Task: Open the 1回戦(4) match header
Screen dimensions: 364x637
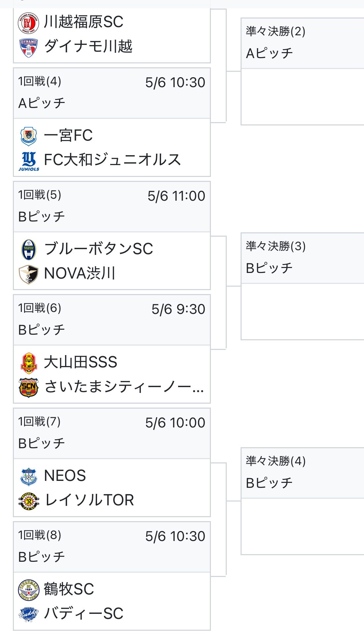Action: 112,93
